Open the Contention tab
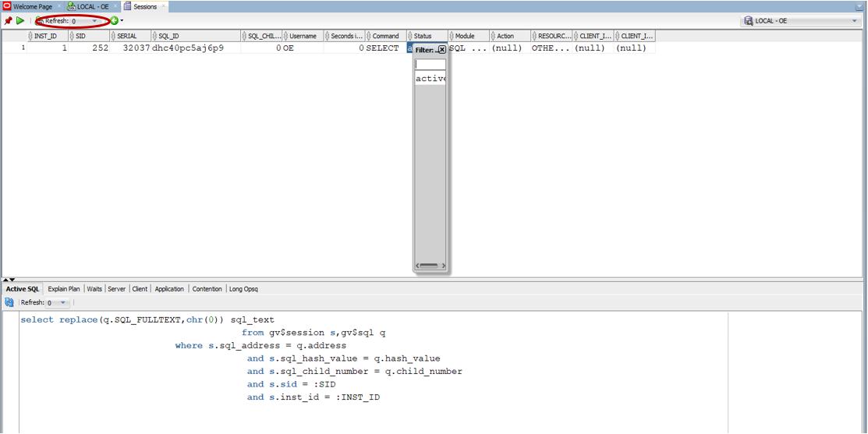This screenshot has width=868, height=434. click(207, 288)
